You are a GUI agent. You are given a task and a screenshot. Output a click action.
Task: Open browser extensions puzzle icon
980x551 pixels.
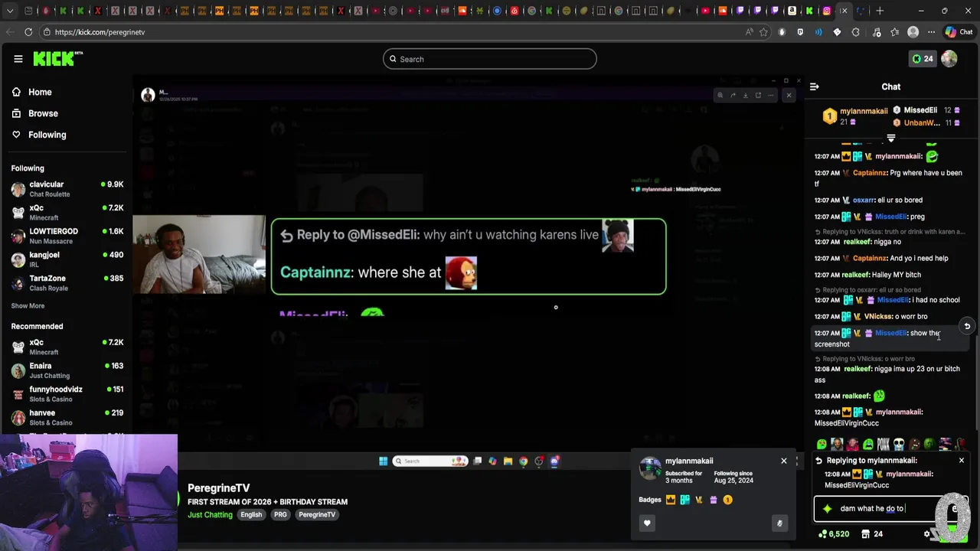[x=856, y=32]
